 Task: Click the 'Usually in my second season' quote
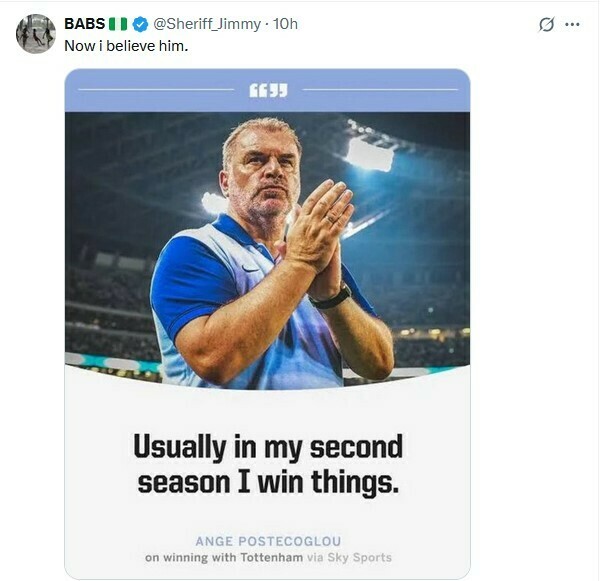pos(268,463)
